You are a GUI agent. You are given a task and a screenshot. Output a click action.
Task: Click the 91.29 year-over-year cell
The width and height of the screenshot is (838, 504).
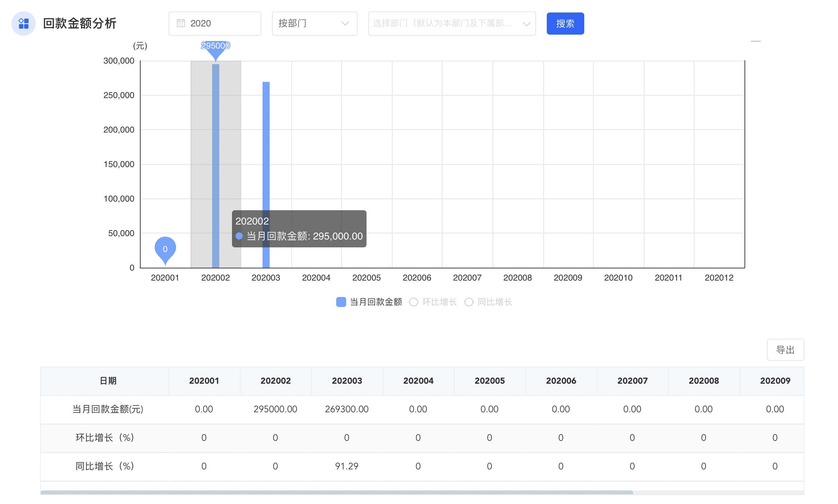coord(347,466)
